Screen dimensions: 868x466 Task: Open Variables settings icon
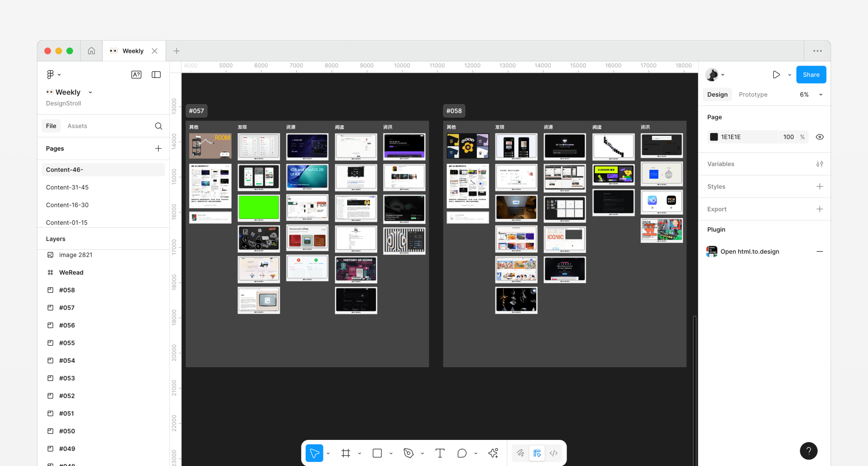click(820, 164)
